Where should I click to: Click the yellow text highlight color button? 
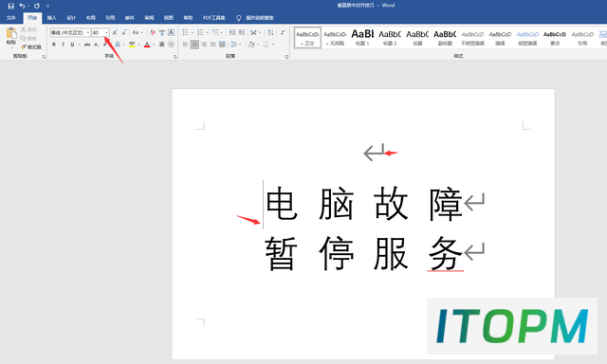tap(132, 45)
